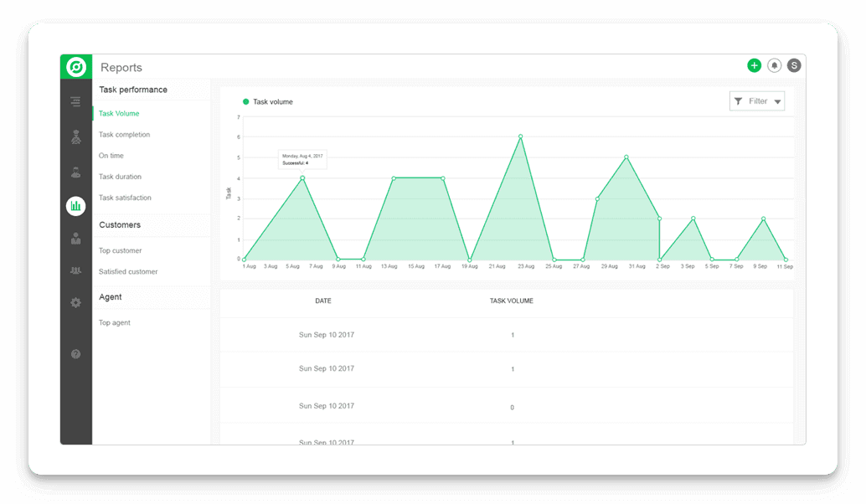Image resolution: width=866 pixels, height=504 pixels.
Task: Open the hamburger list icon in sidebar
Action: [x=76, y=102]
